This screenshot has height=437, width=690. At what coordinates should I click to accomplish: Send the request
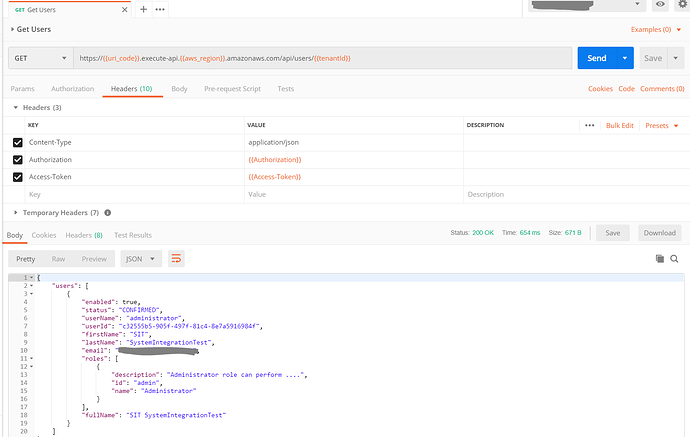[x=597, y=58]
